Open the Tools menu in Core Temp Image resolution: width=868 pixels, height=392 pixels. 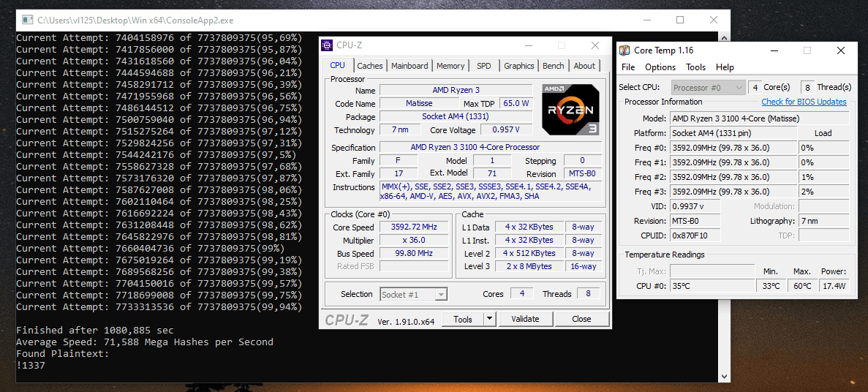point(696,67)
